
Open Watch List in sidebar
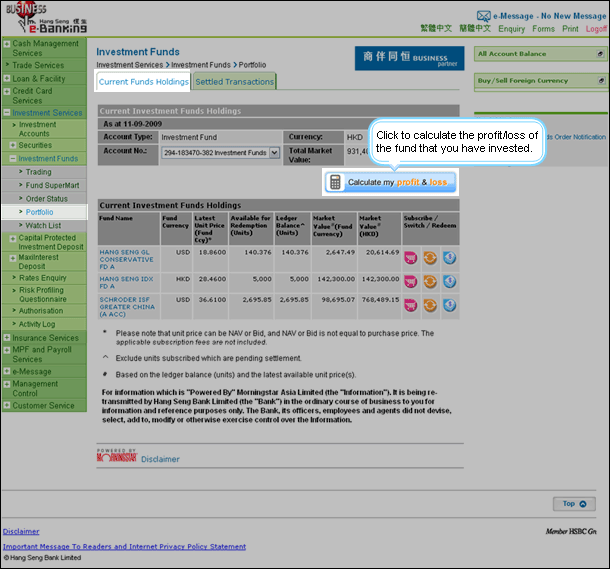tap(43, 226)
